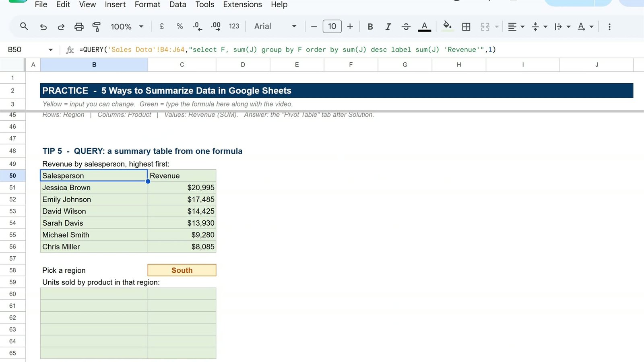Select column C header
The width and height of the screenshot is (644, 362).
coord(182,65)
